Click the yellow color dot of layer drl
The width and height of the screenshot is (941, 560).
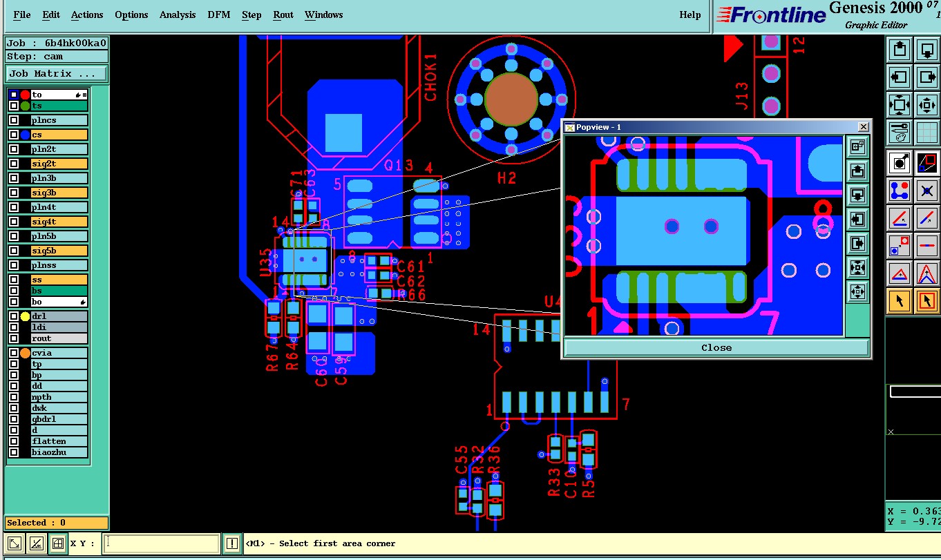tap(26, 316)
